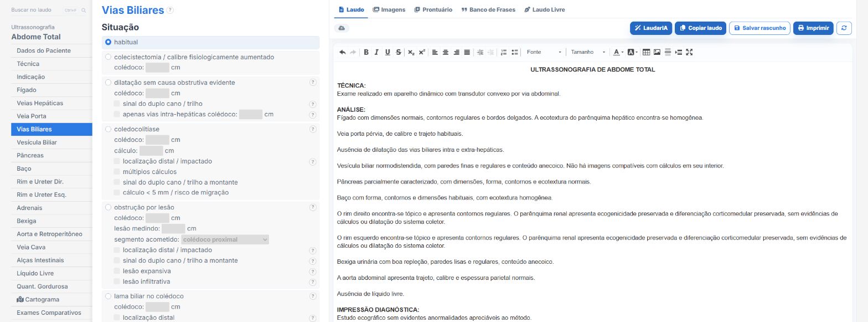Open the Fonte font dropdown

coord(544,52)
